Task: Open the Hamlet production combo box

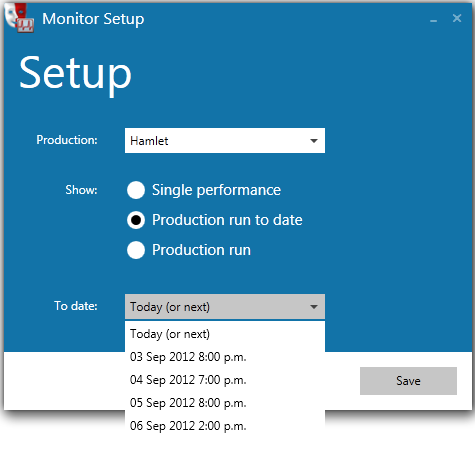Action: tap(225, 141)
